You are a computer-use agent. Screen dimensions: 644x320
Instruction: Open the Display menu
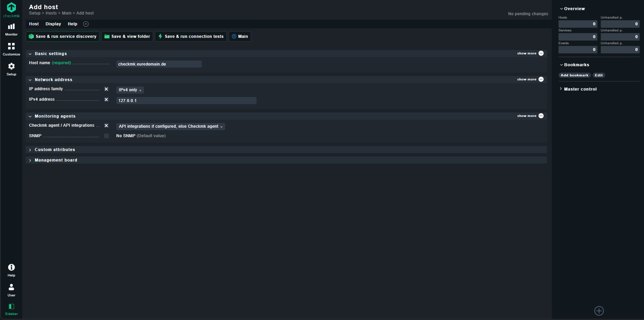(53, 24)
